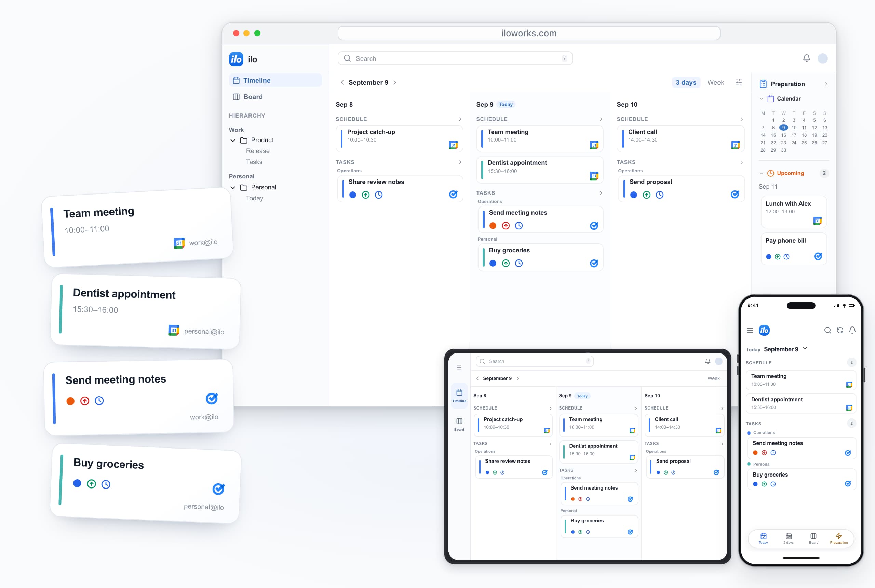Tap notification bell on the phone

(x=852, y=330)
